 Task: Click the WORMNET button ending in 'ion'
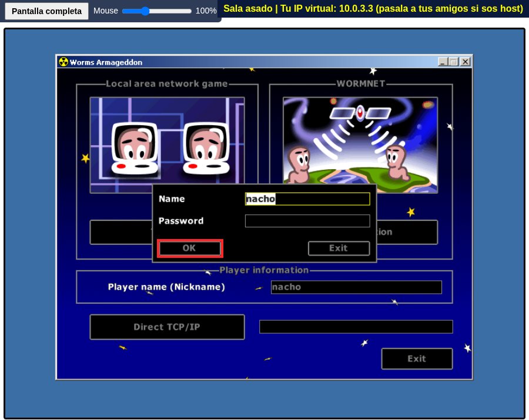click(407, 232)
